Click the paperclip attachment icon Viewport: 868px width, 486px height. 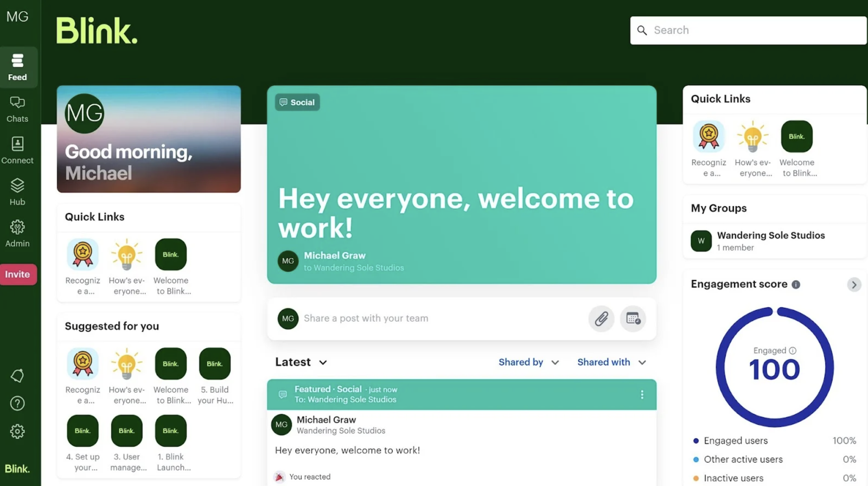click(x=601, y=318)
